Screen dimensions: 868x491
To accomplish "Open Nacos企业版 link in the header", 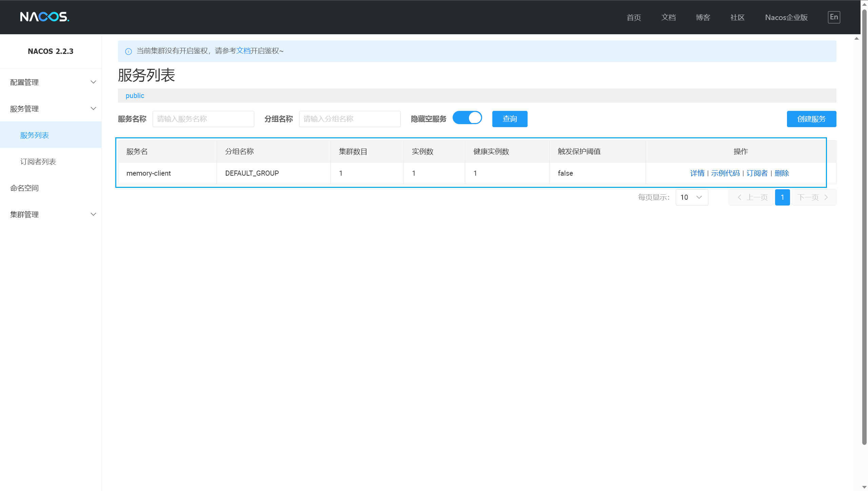I will point(786,18).
